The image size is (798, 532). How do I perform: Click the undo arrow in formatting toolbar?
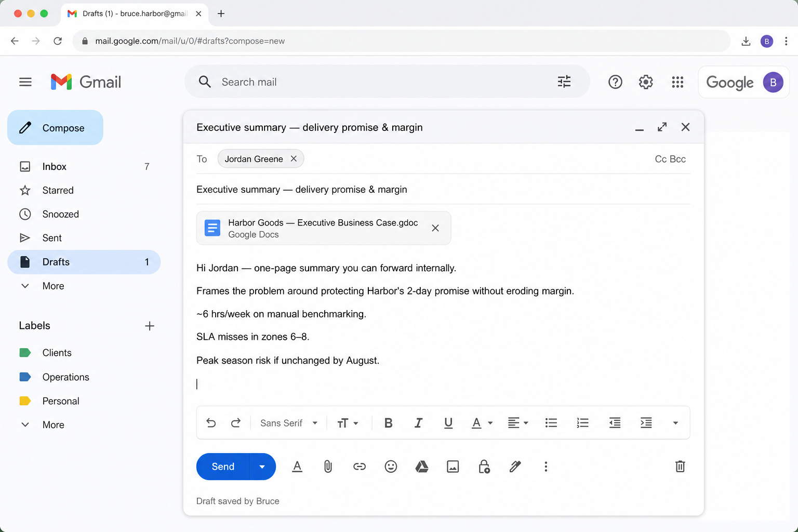point(211,423)
